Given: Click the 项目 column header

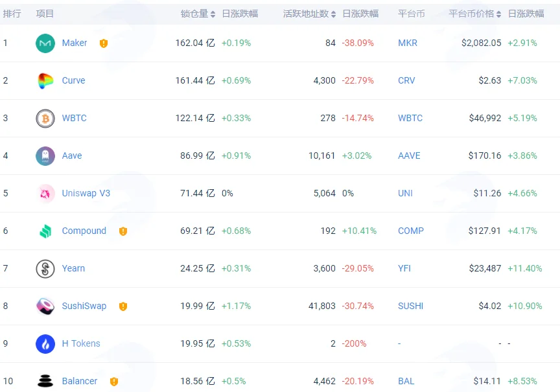Looking at the screenshot, I should [x=45, y=14].
